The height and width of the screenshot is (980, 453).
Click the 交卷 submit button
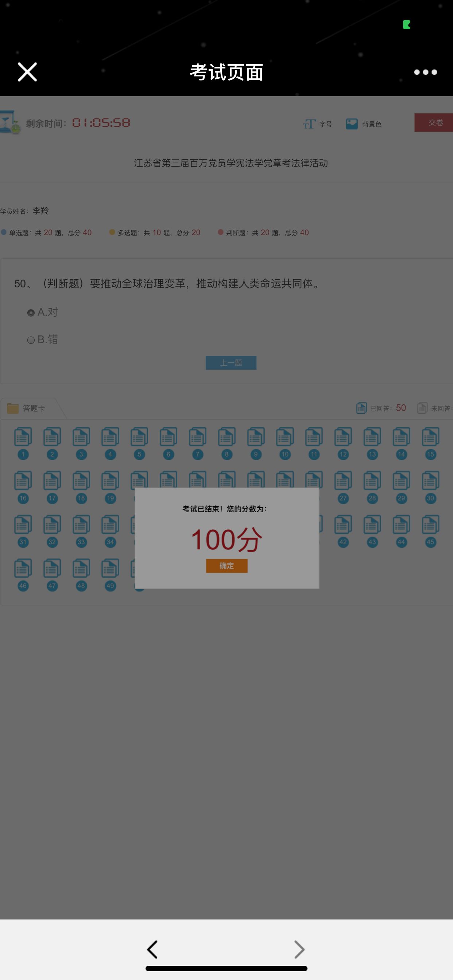[x=434, y=122]
